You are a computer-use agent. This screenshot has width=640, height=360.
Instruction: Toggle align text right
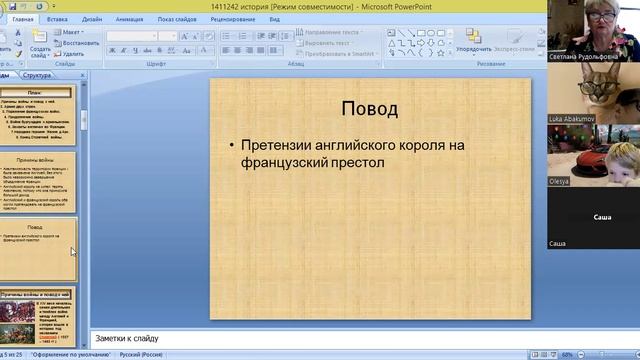click(x=249, y=51)
